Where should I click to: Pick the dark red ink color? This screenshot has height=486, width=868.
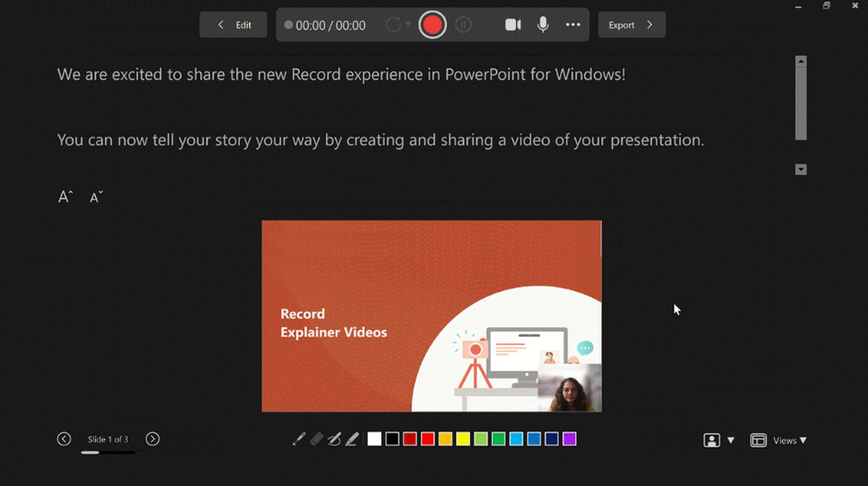tap(409, 439)
